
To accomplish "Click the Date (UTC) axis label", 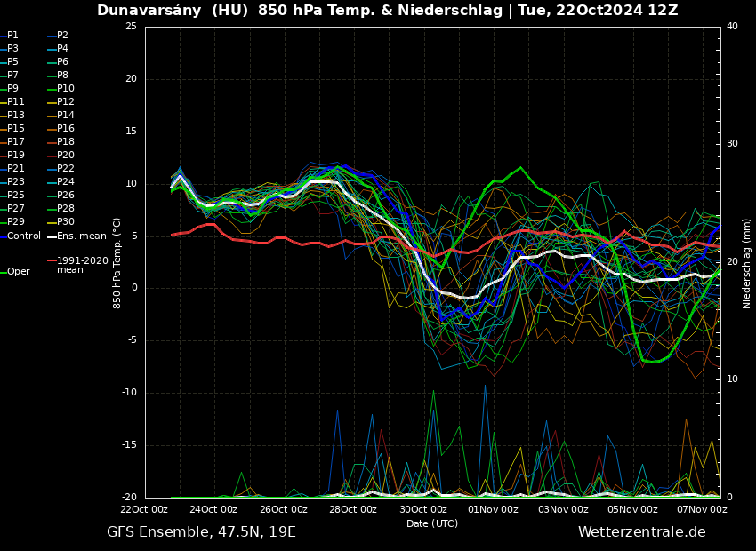I will click(432, 524).
